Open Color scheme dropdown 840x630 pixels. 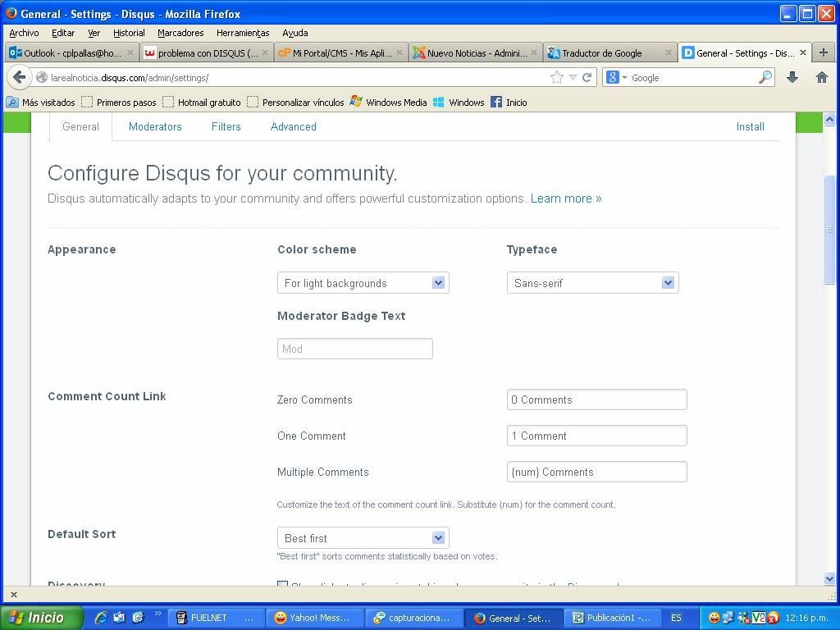[x=363, y=283]
